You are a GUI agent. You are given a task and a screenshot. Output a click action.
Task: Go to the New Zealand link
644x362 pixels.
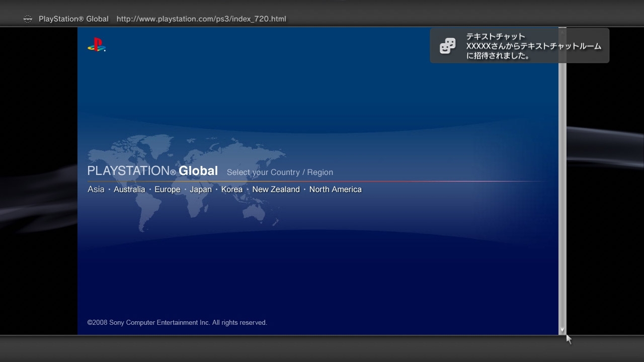coord(276,190)
